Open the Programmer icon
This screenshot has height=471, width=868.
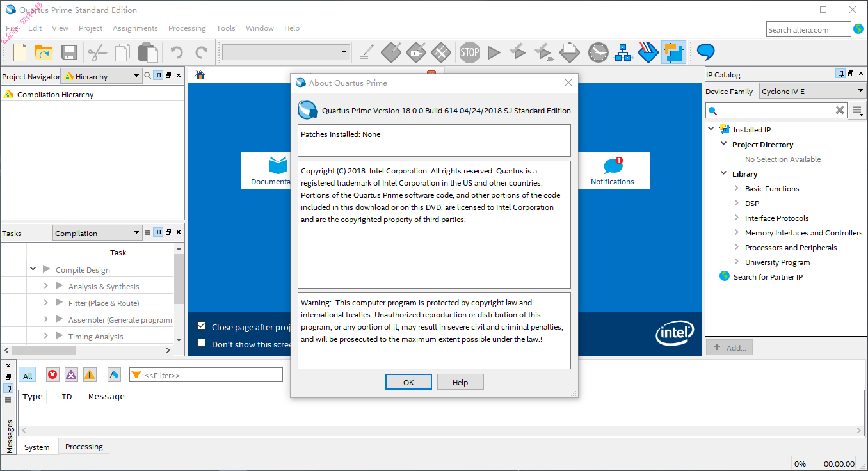point(648,52)
